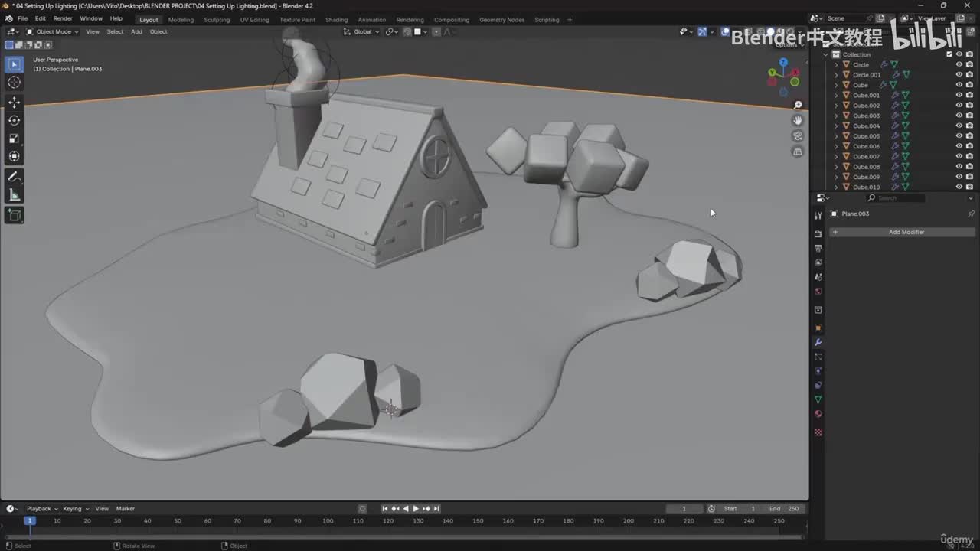Open the Scene properties tab
980x551 pixels.
(x=818, y=277)
